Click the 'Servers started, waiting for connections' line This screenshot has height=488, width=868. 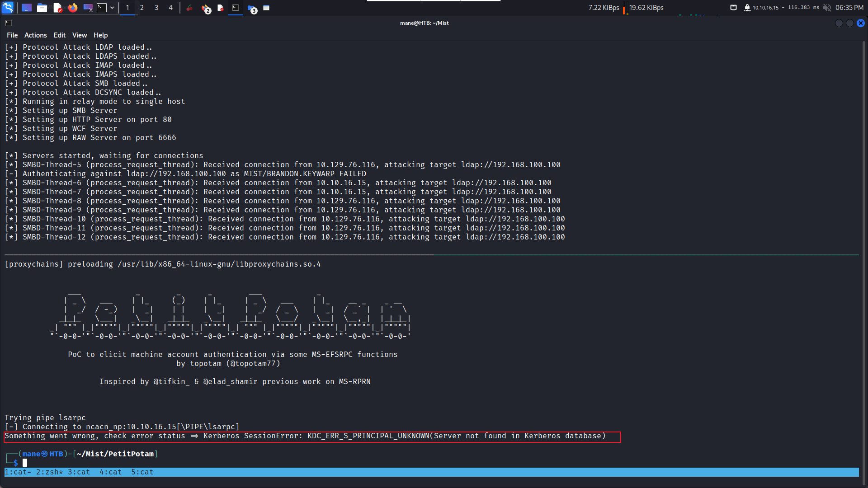[x=104, y=156]
